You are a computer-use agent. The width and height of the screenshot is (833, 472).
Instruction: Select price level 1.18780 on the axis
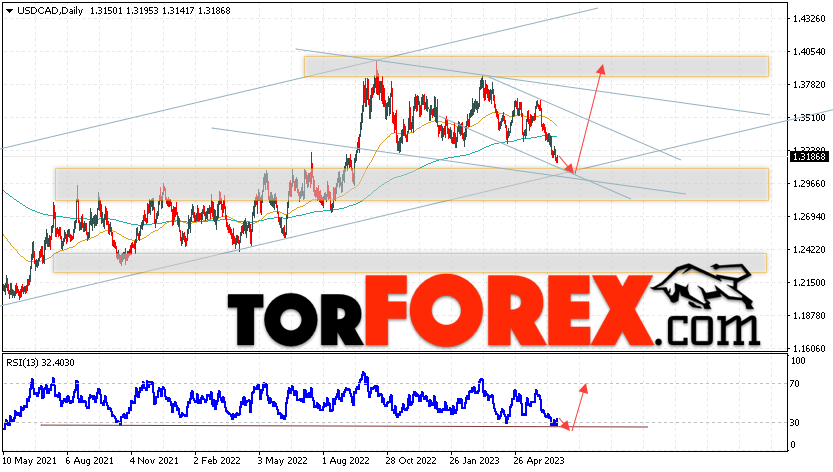pyautogui.click(x=809, y=315)
